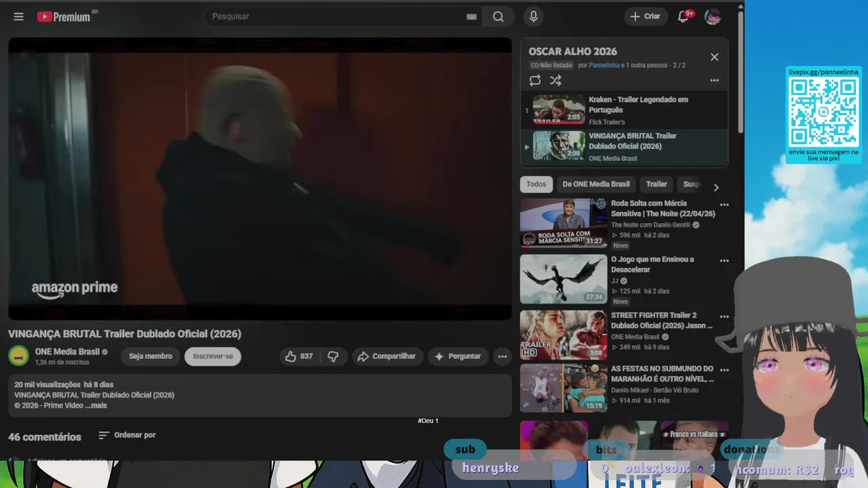Click the video player area
Screen dimensions: 868x488
pyautogui.click(x=260, y=178)
